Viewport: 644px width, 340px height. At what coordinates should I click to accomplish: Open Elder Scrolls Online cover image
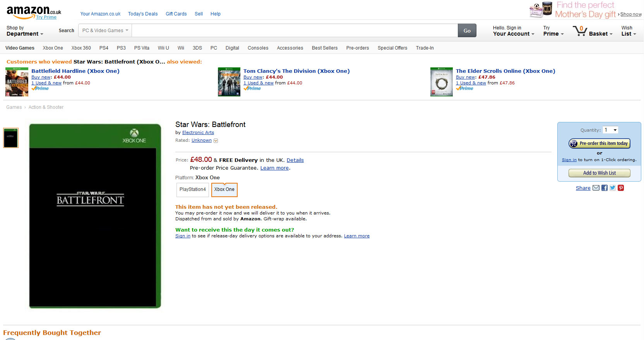click(442, 82)
